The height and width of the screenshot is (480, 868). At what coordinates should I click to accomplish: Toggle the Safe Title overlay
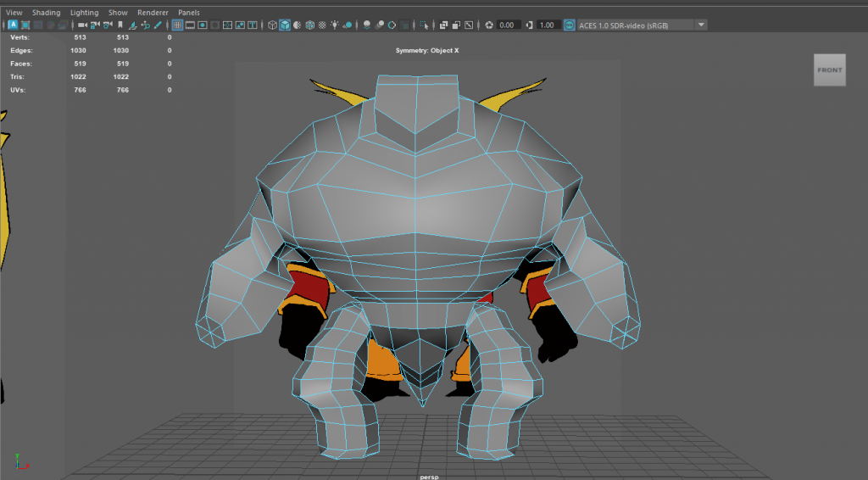click(252, 25)
